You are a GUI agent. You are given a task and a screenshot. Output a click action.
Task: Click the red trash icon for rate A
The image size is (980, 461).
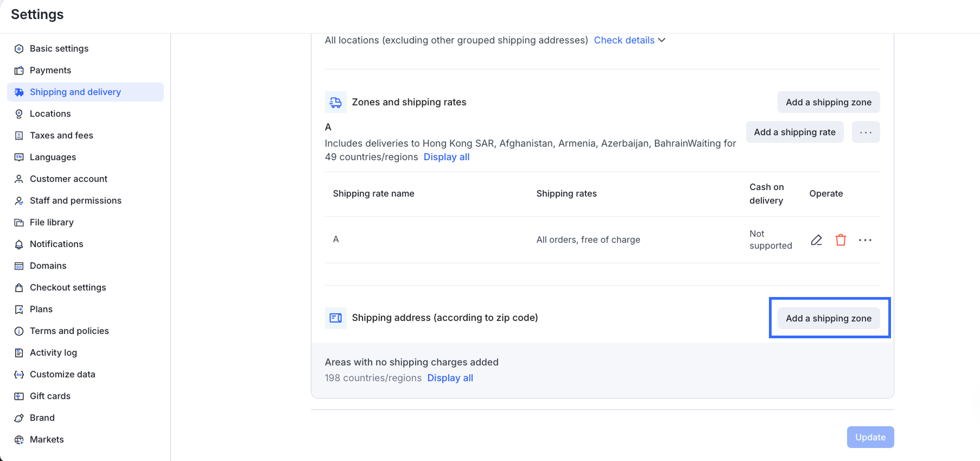coord(841,240)
